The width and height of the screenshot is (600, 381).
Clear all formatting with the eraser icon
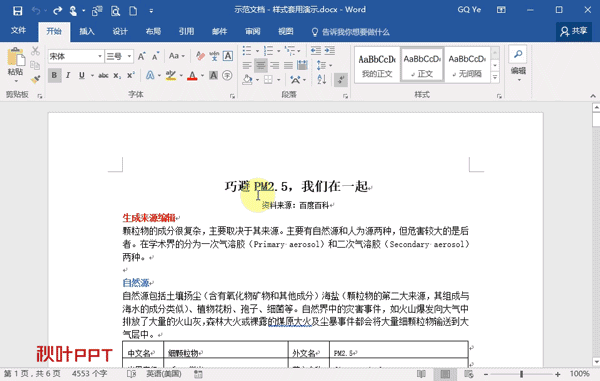click(x=200, y=56)
